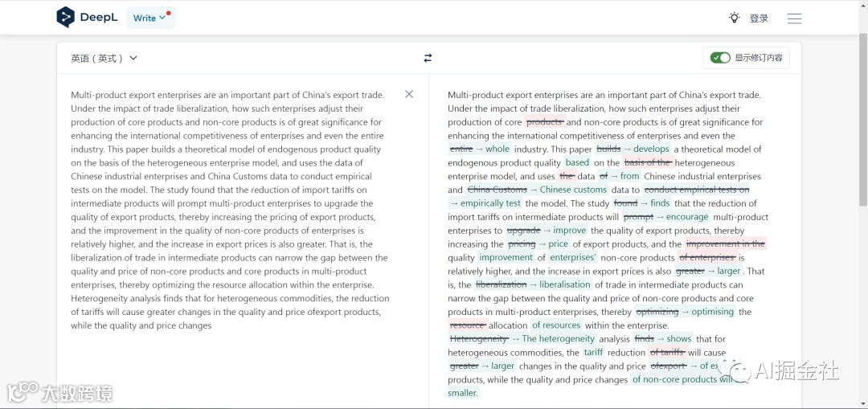Open the Write product dropdown
868x409 pixels.
point(150,18)
